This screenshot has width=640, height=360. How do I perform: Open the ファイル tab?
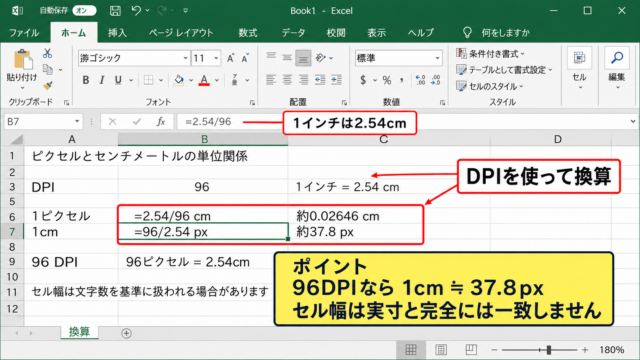pos(24,33)
